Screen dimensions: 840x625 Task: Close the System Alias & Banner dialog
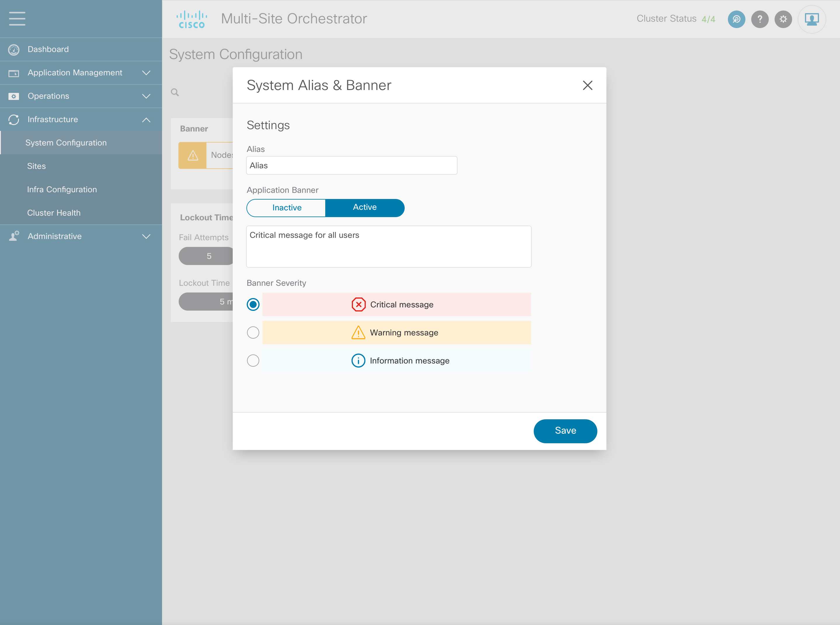pos(587,86)
